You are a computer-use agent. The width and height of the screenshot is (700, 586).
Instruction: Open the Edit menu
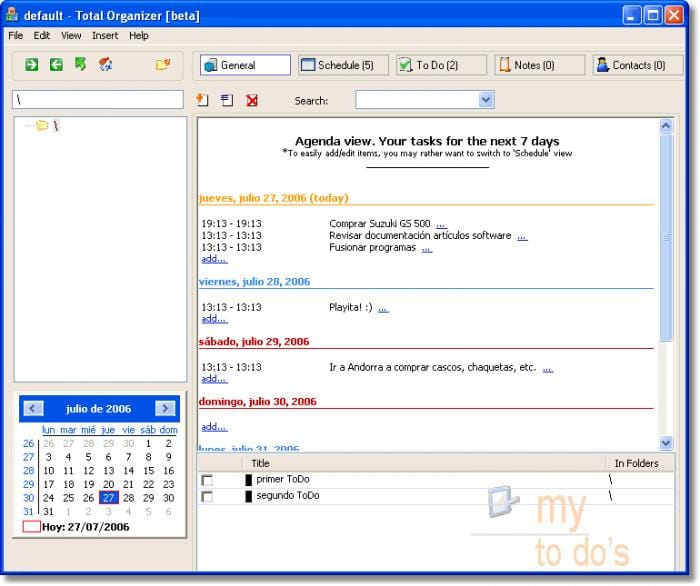tap(42, 36)
